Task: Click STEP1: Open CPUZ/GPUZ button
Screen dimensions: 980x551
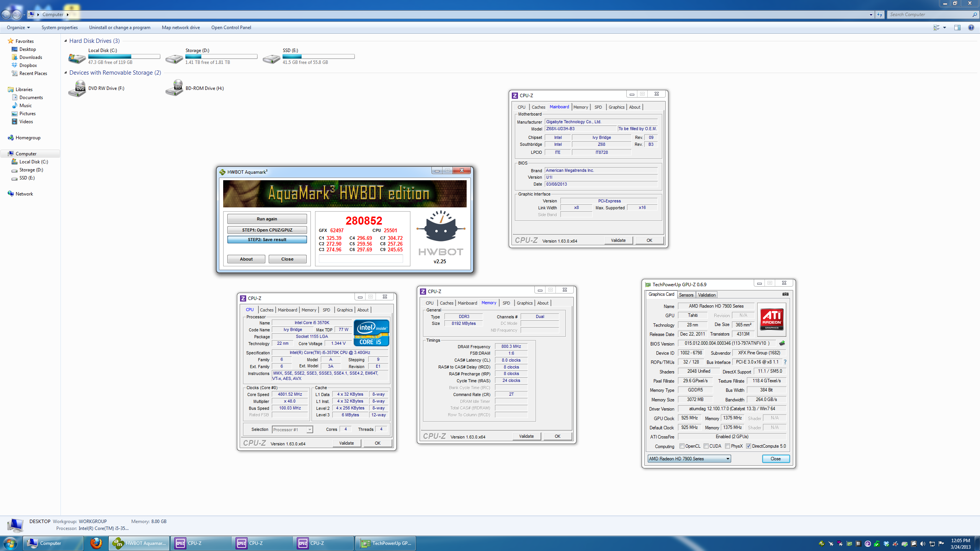Action: click(x=267, y=230)
